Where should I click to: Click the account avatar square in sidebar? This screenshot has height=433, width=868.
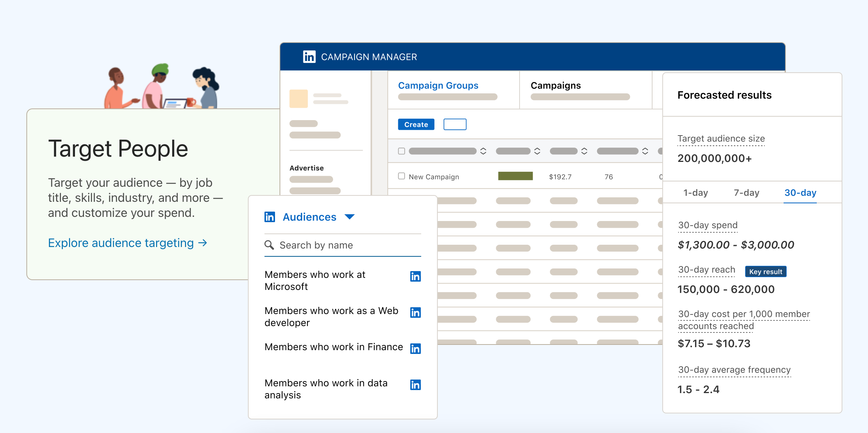coord(298,99)
